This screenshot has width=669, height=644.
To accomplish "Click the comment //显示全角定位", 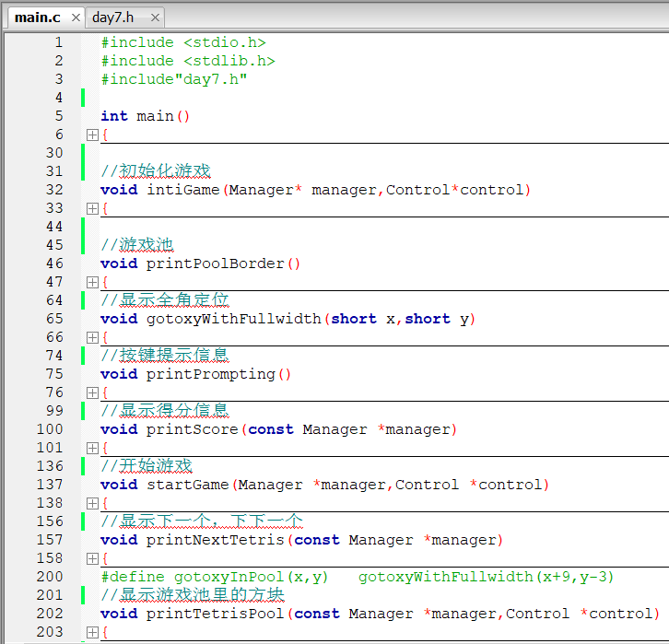I will tap(165, 299).
